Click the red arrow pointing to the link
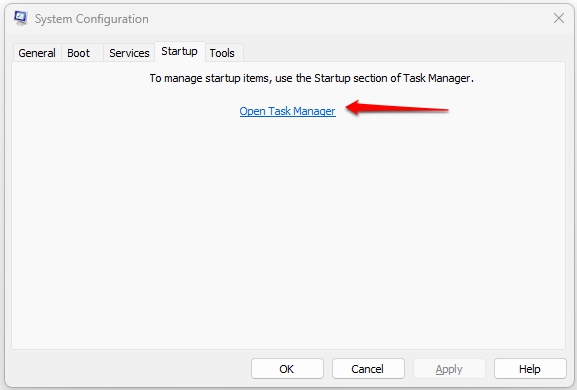Image resolution: width=577 pixels, height=390 pixels. tap(397, 108)
